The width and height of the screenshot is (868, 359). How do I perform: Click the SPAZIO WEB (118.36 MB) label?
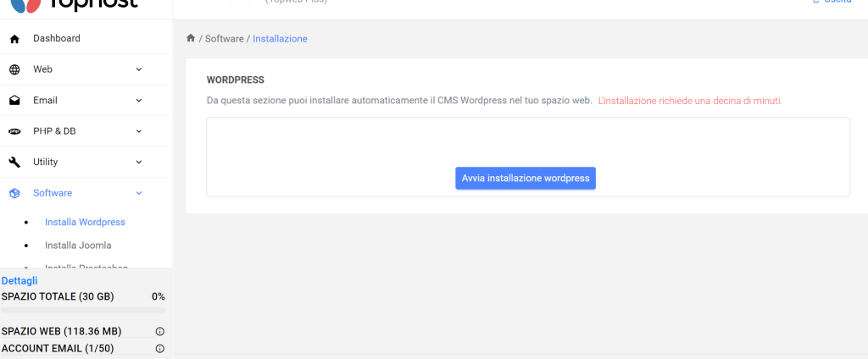click(61, 331)
